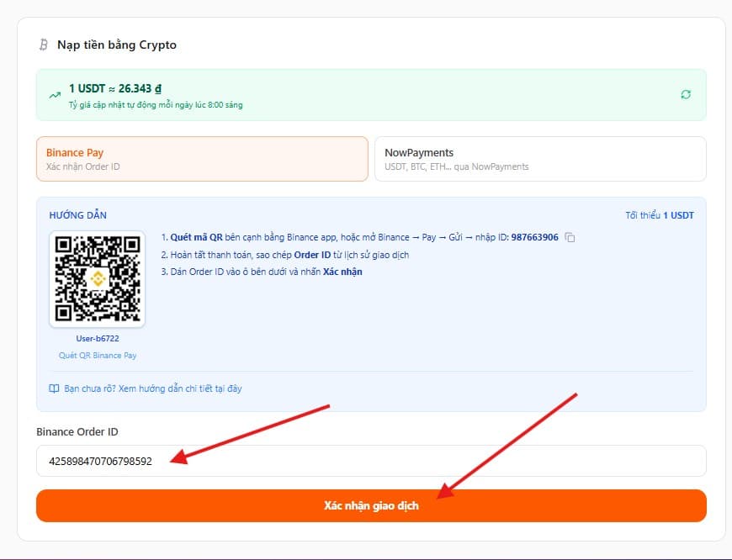Click the book icon beside the guide link
The width and height of the screenshot is (732, 560).
[55, 388]
